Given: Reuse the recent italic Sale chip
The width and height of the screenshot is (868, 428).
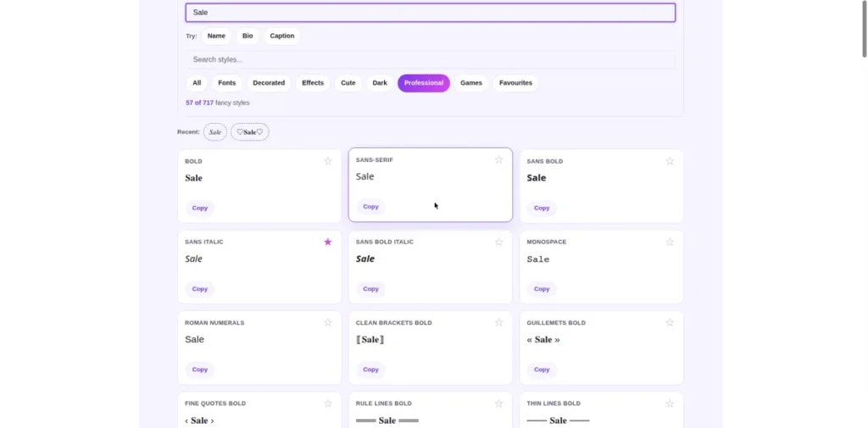Looking at the screenshot, I should [215, 131].
